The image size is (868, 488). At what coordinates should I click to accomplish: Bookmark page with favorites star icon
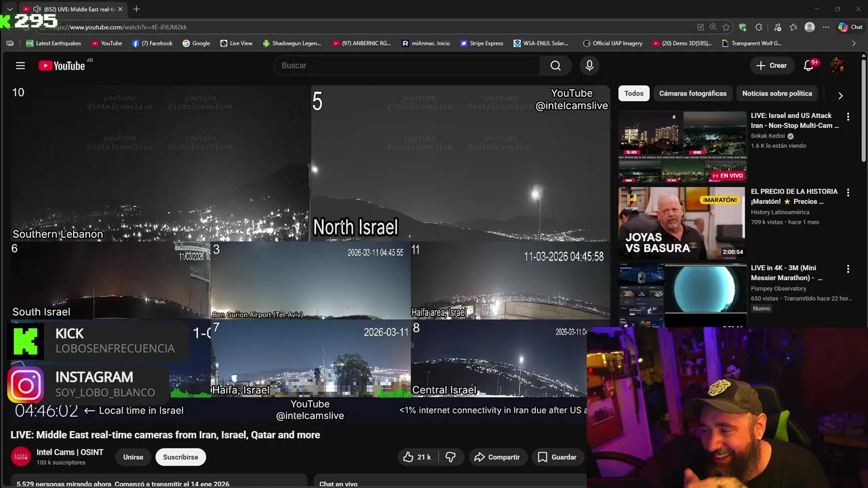726,27
